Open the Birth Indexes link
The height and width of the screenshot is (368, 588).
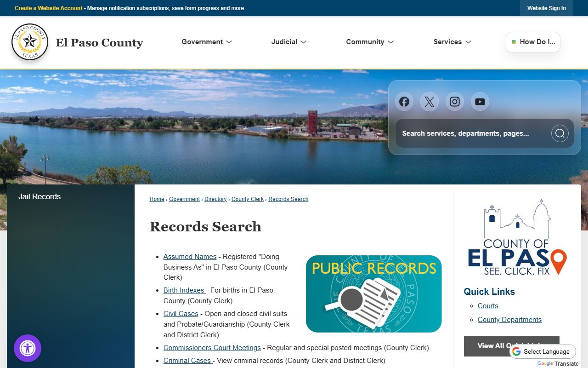185,290
